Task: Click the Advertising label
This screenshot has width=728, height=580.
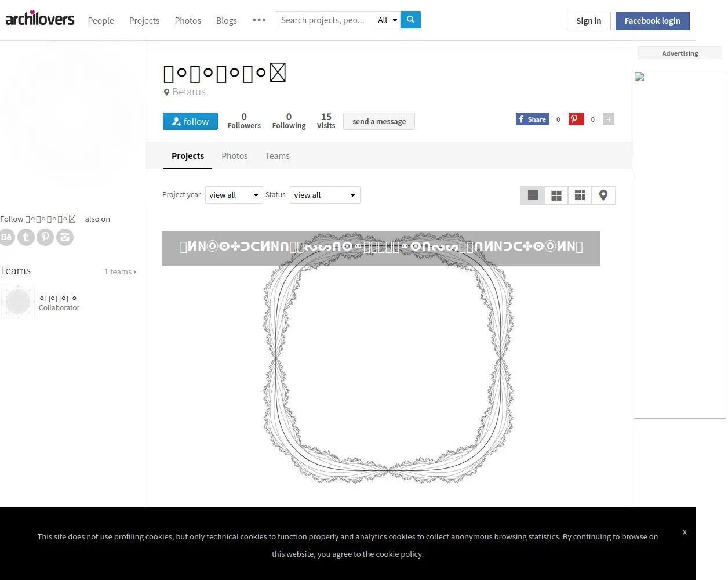Action: pyautogui.click(x=680, y=53)
